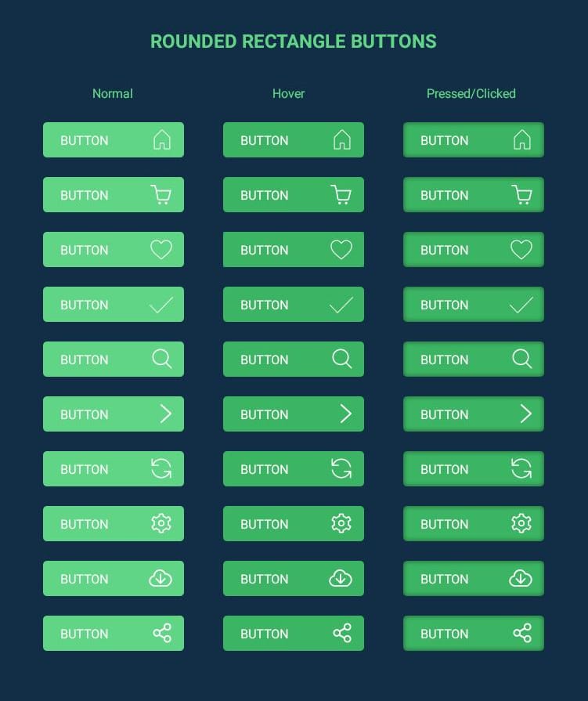Image resolution: width=588 pixels, height=701 pixels.
Task: Click the download button in the Pressed column
Action: [474, 578]
